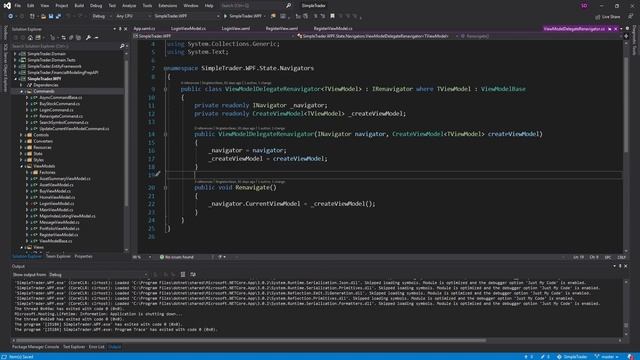The height and width of the screenshot is (360, 640).
Task: Open the editor zoom percentage dropdown
Action: pyautogui.click(x=142, y=257)
